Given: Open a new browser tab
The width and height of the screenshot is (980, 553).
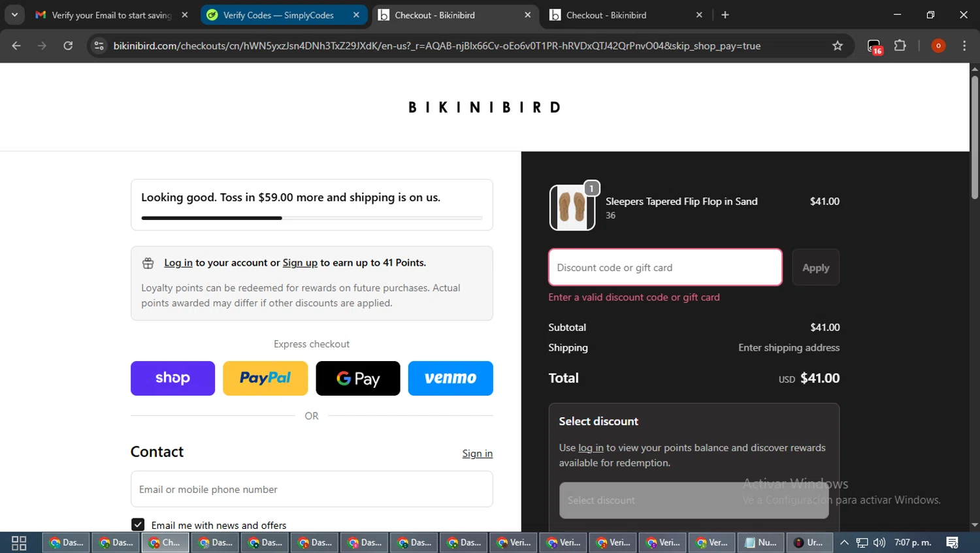Looking at the screenshot, I should click(x=725, y=15).
